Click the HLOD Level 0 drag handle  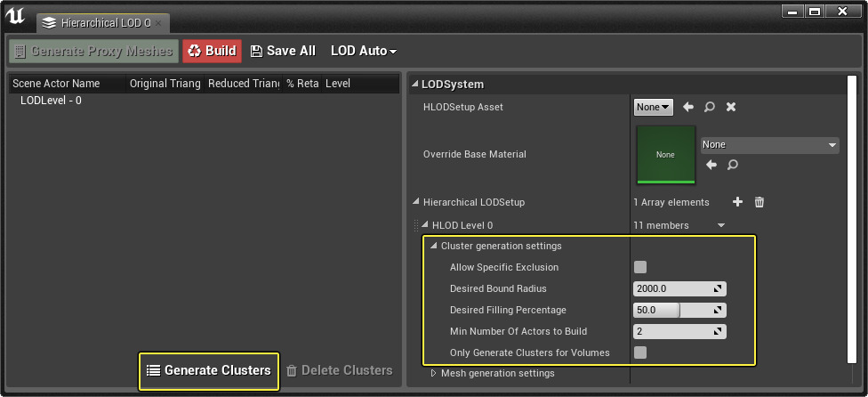click(x=416, y=225)
